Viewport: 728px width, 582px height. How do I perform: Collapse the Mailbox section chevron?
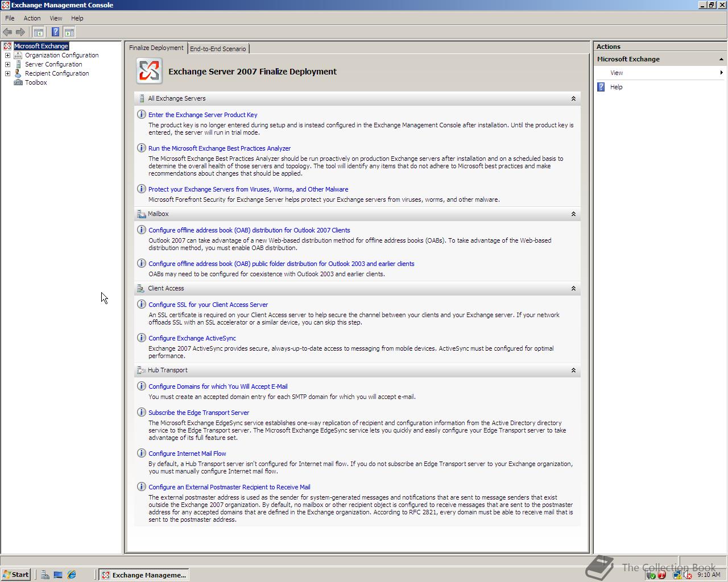click(573, 214)
